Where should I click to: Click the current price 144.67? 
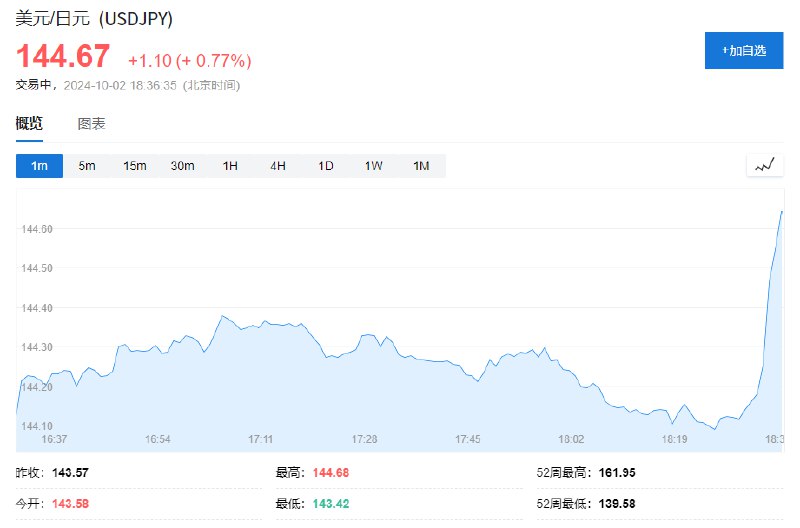(63, 56)
